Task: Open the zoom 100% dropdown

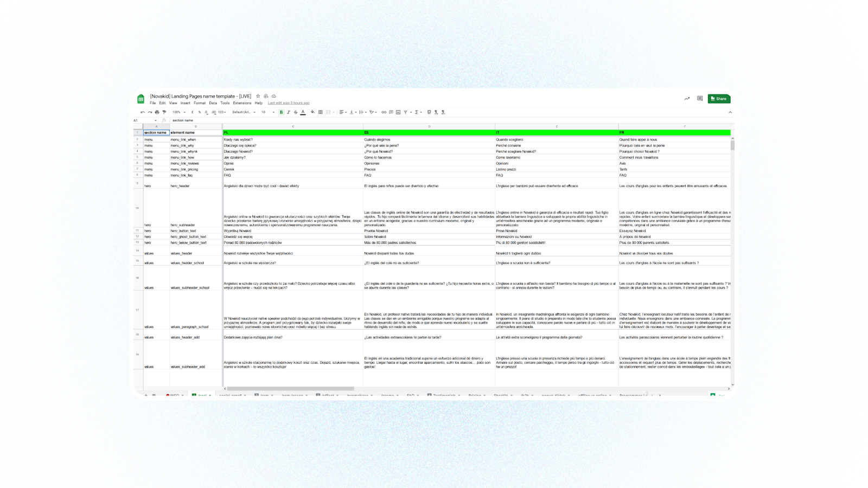Action: [x=179, y=112]
